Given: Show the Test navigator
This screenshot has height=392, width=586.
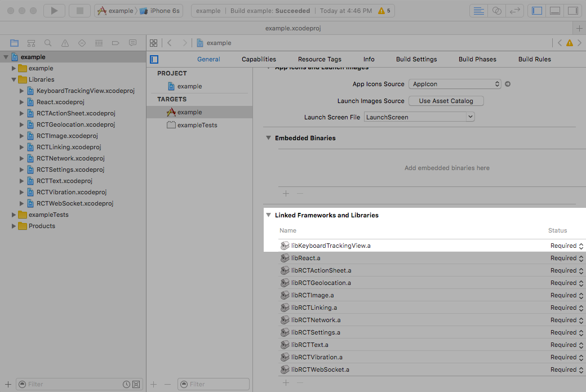Looking at the screenshot, I should click(x=82, y=43).
